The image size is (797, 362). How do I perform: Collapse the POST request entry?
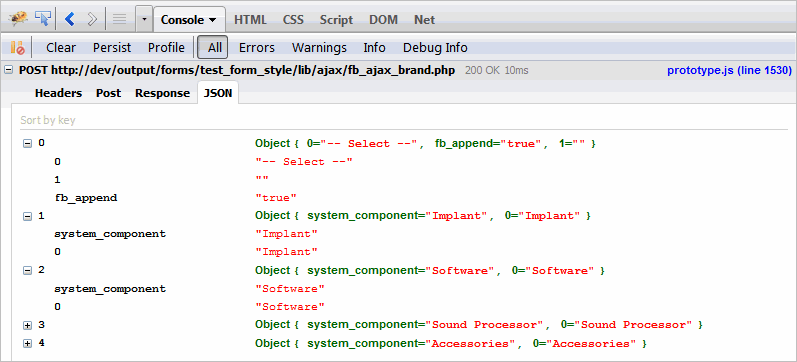point(8,70)
